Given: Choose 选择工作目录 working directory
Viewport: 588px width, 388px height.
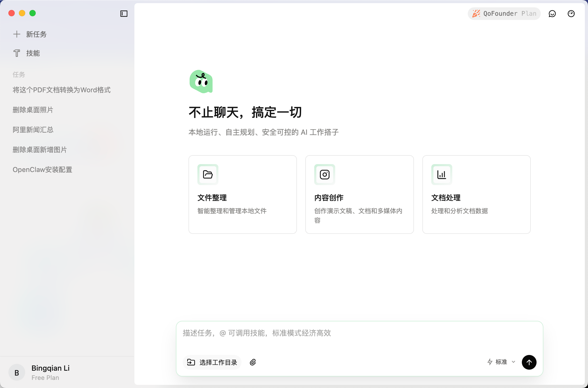Looking at the screenshot, I should coord(212,362).
